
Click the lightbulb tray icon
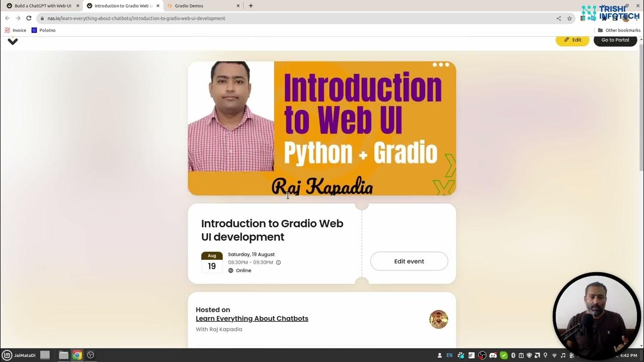click(545, 355)
